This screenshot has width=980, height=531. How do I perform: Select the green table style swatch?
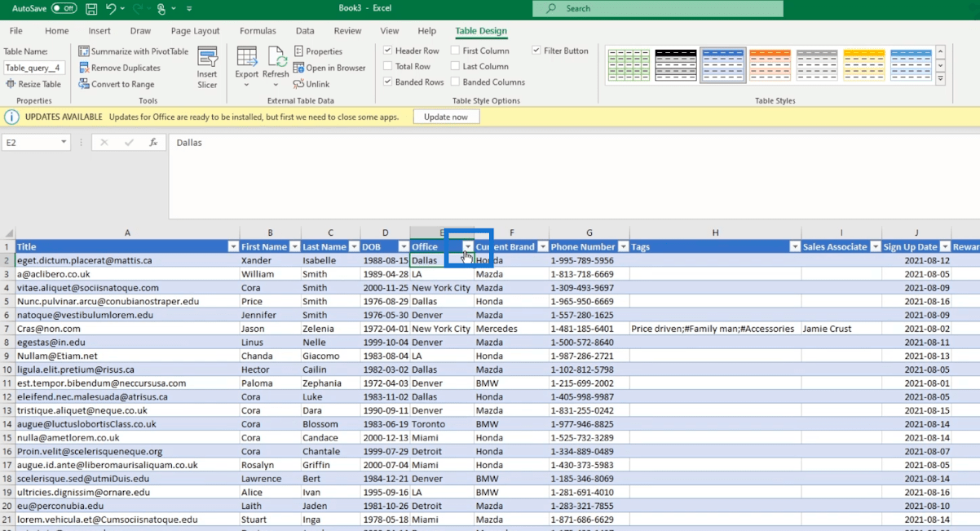pos(629,65)
